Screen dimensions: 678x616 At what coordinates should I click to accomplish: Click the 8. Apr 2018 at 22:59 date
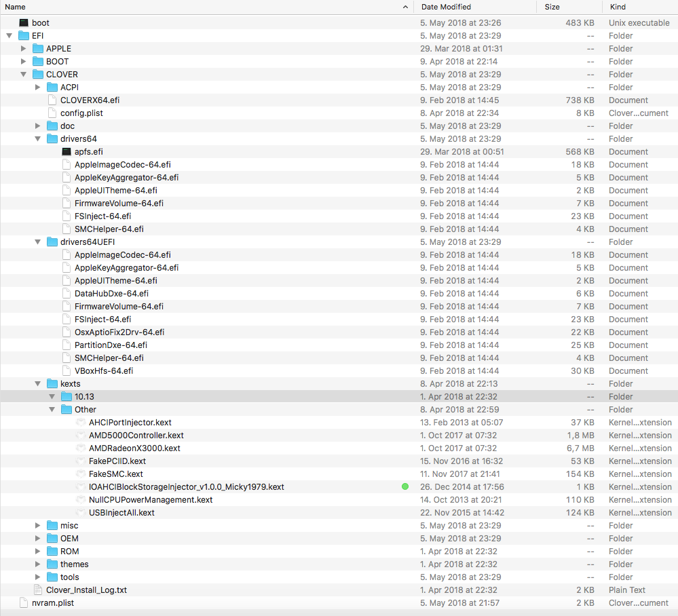pos(459,409)
